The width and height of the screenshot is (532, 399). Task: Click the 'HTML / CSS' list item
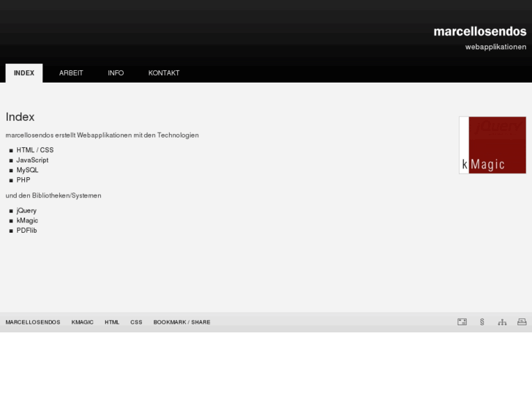[35, 150]
